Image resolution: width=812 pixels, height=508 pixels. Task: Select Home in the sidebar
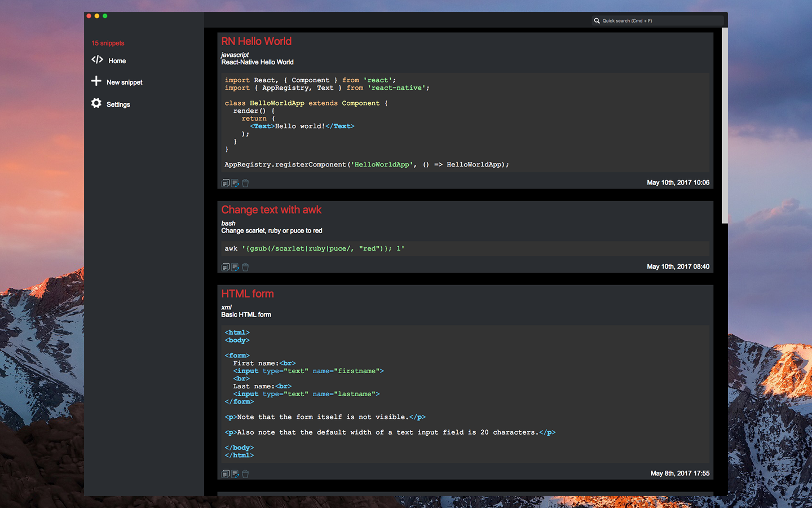coord(117,60)
